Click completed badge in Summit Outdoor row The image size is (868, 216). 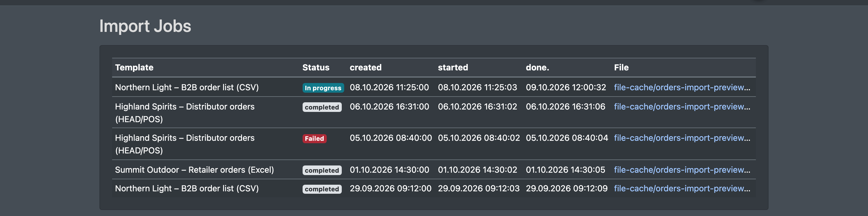[322, 170]
